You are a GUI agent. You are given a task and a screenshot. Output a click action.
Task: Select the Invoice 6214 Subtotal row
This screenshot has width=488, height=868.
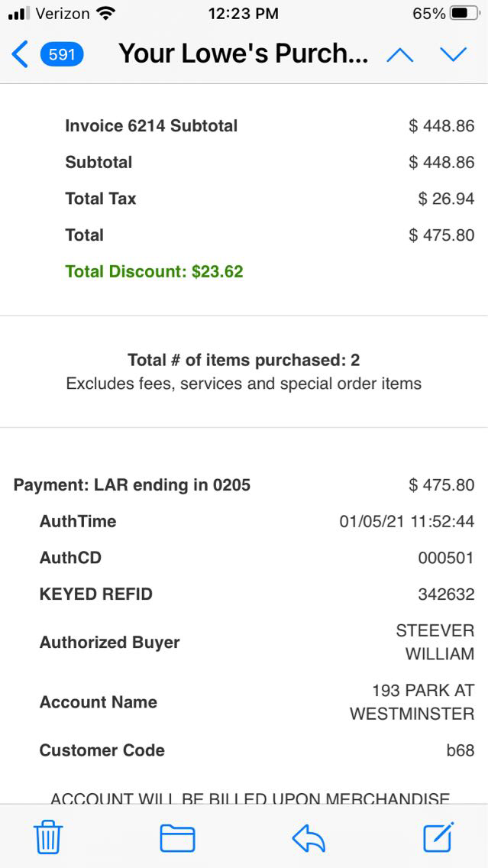[x=151, y=126]
